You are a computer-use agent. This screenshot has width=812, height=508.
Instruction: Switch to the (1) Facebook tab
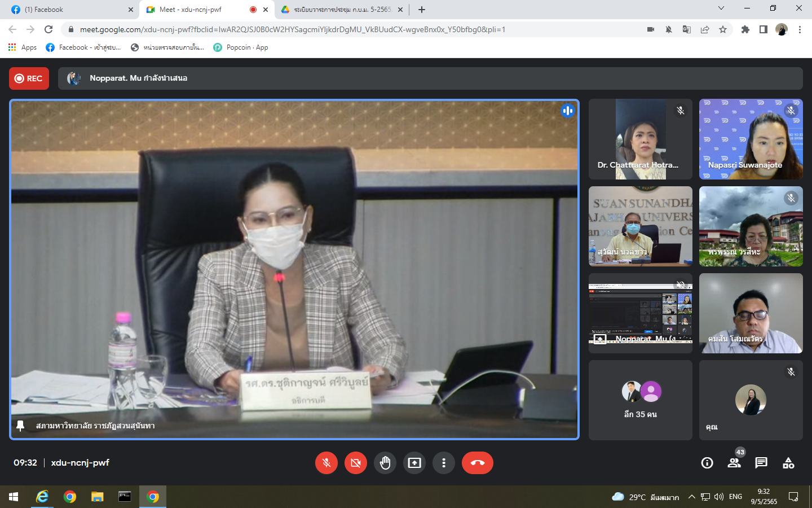click(72, 10)
